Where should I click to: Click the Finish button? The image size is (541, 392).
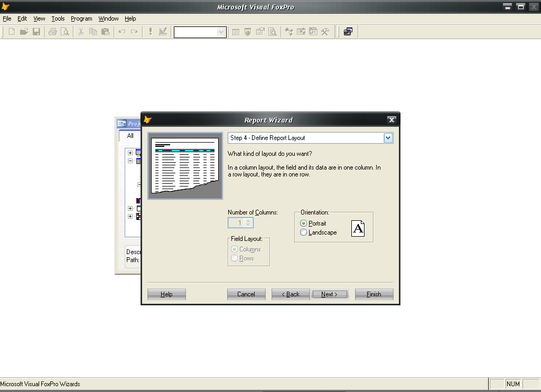(374, 294)
